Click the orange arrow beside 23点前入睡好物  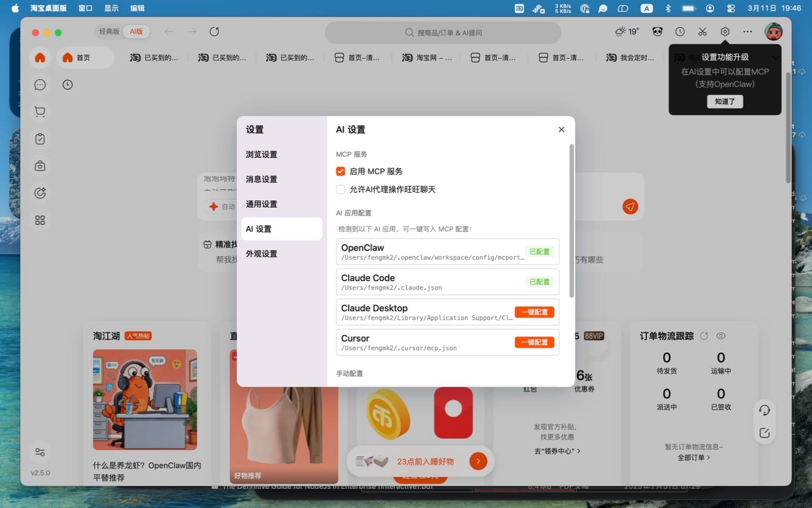478,461
